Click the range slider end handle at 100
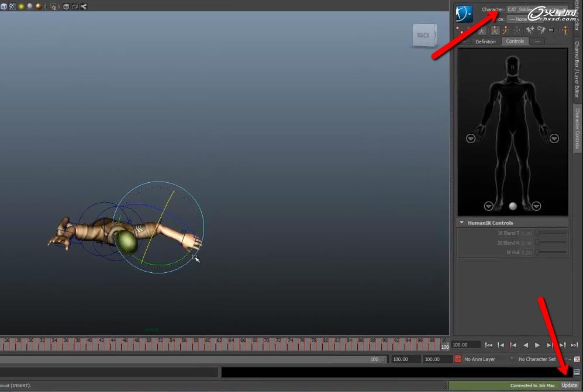Image resolution: width=583 pixels, height=392 pixels. (384, 359)
